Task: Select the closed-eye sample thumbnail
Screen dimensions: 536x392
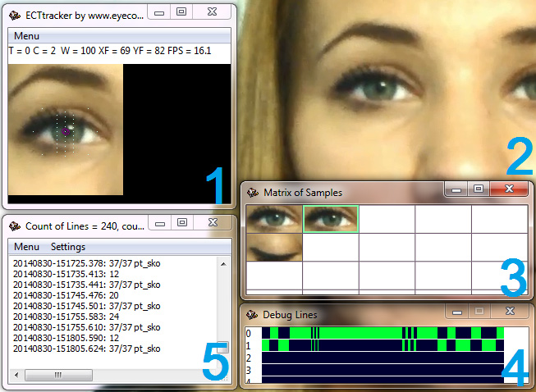Action: (x=274, y=247)
